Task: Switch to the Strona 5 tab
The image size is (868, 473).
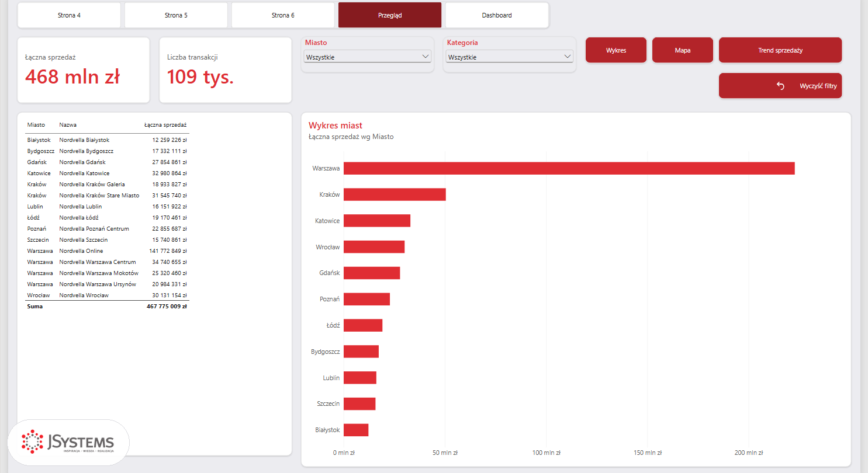Action: (x=176, y=15)
